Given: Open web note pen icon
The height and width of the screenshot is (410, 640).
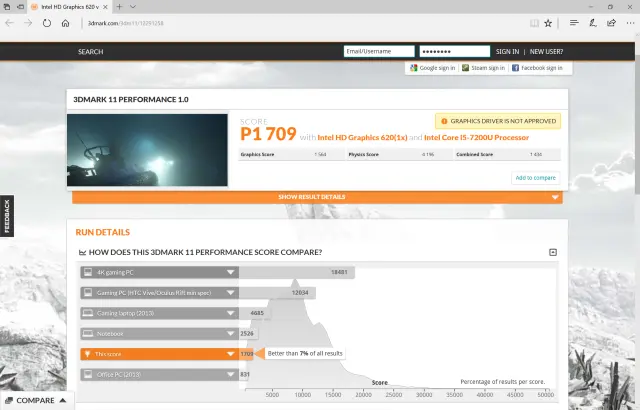Looking at the screenshot, I should (591, 22).
